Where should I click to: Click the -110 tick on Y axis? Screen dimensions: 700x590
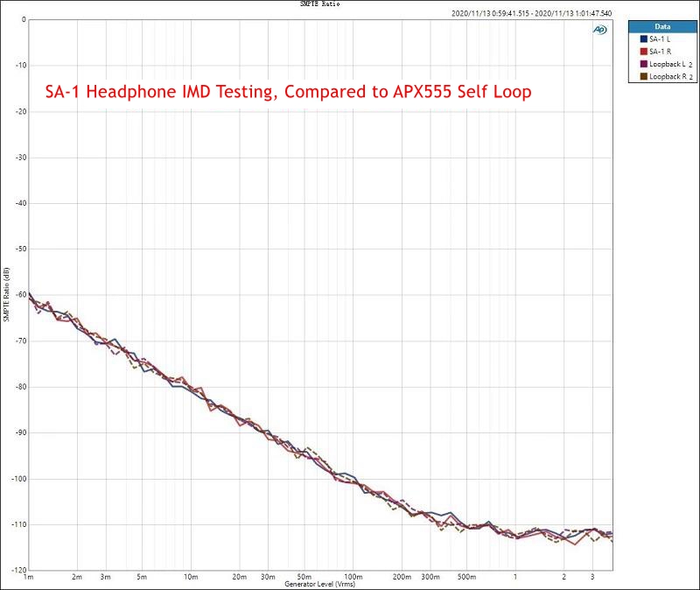click(17, 524)
